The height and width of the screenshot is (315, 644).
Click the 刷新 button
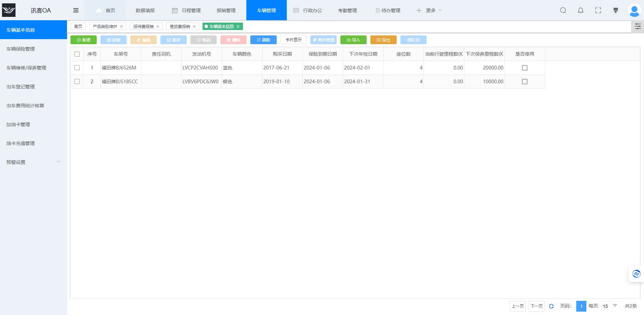coord(264,40)
